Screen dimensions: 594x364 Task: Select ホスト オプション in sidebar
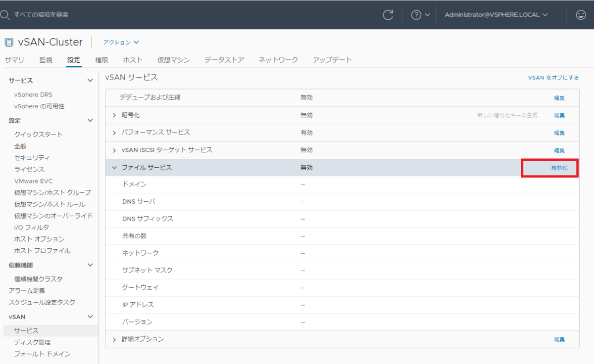(40, 239)
